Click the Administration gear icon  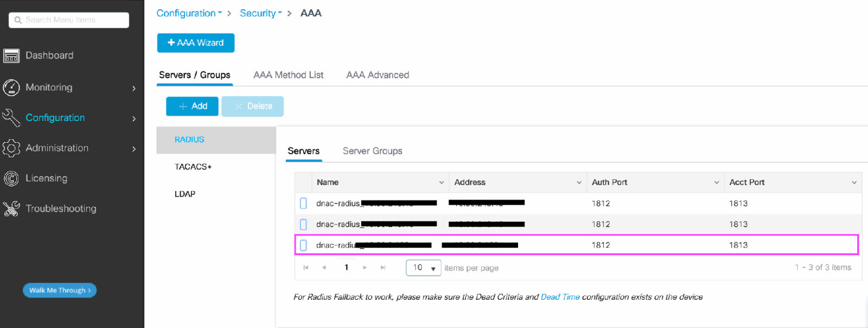coord(11,148)
